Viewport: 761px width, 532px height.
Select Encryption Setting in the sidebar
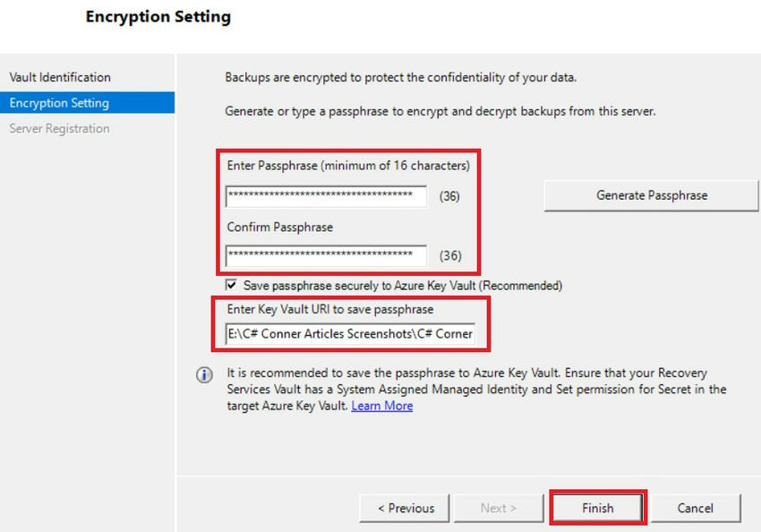[x=59, y=103]
